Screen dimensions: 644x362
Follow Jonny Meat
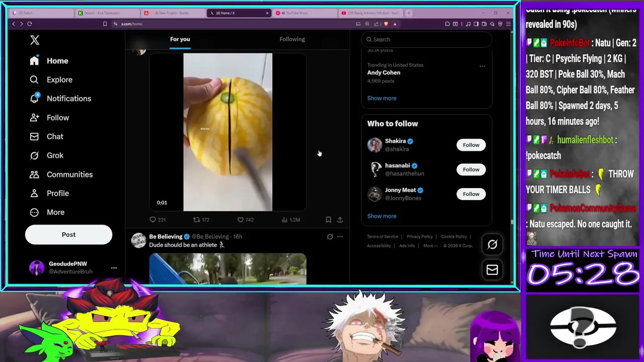(471, 194)
